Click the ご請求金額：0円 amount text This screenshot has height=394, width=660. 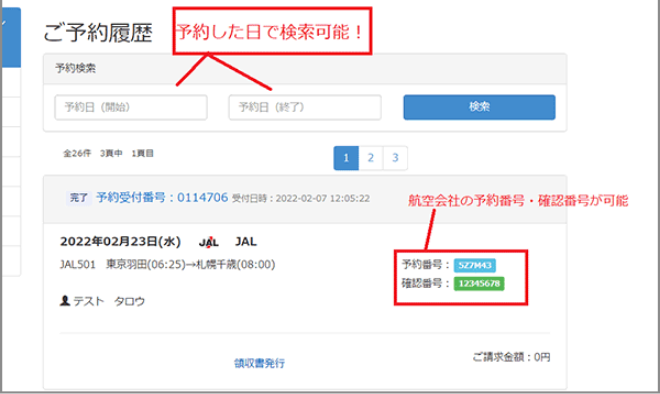click(511, 357)
